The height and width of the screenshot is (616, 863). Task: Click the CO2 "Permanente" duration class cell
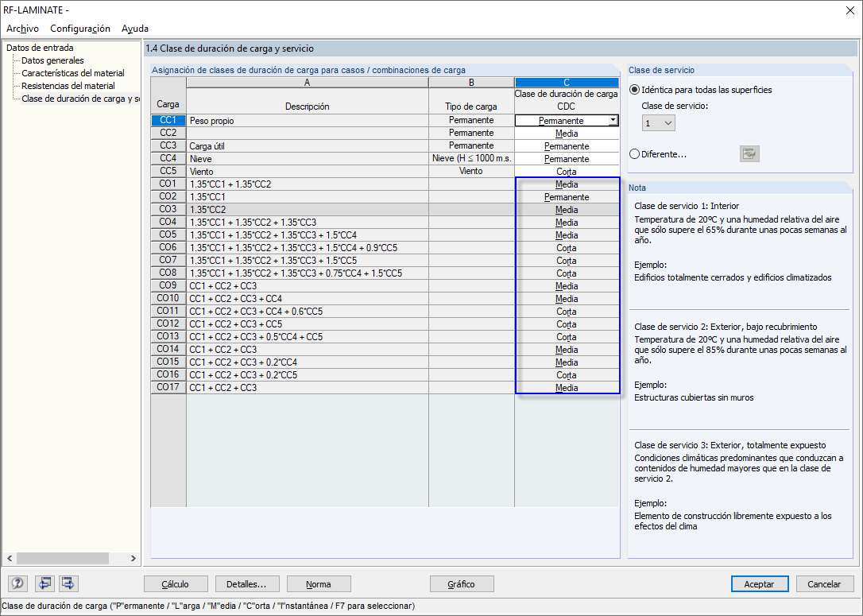coord(567,196)
